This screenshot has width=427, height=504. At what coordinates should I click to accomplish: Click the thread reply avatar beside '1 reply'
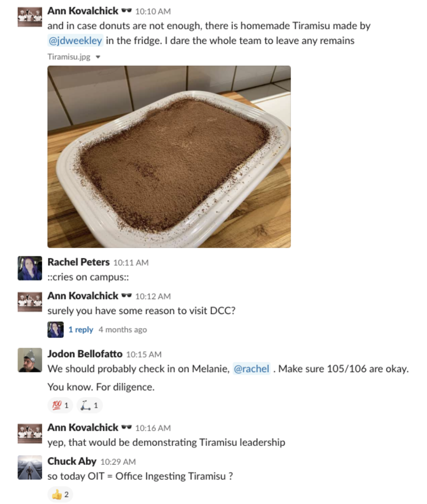tap(55, 329)
